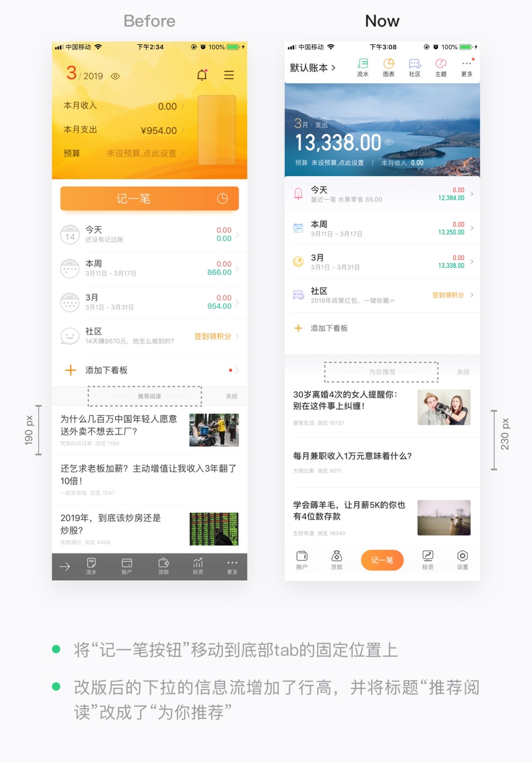Screen dimensions: 532x763
Task: Open 账户 tab in Now bottom bar
Action: click(302, 560)
